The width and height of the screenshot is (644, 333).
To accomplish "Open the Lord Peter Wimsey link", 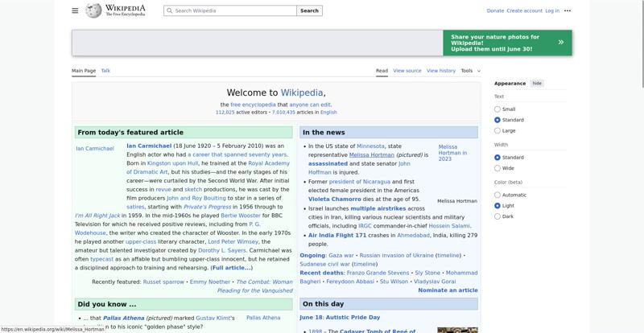I will [x=233, y=241].
